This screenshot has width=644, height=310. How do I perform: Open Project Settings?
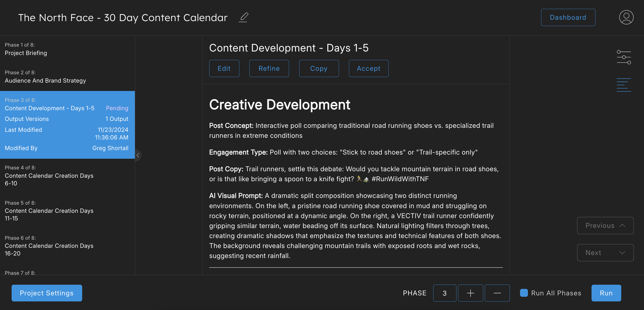(x=47, y=293)
